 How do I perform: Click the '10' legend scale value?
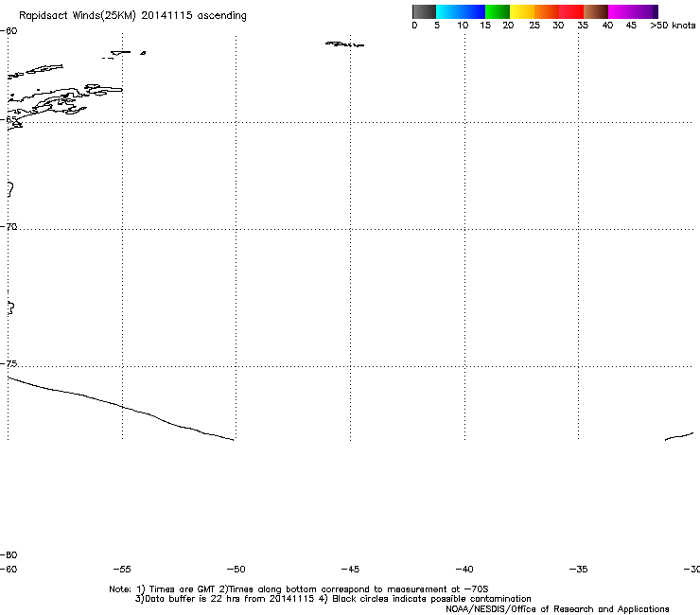pos(463,26)
